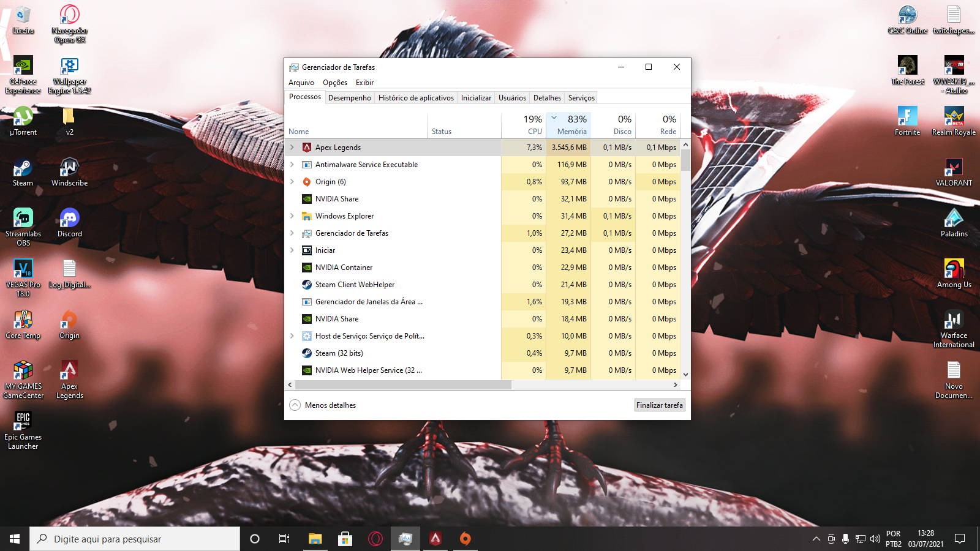The image size is (980, 551).
Task: Click the Windows Explorer process icon
Action: click(307, 216)
